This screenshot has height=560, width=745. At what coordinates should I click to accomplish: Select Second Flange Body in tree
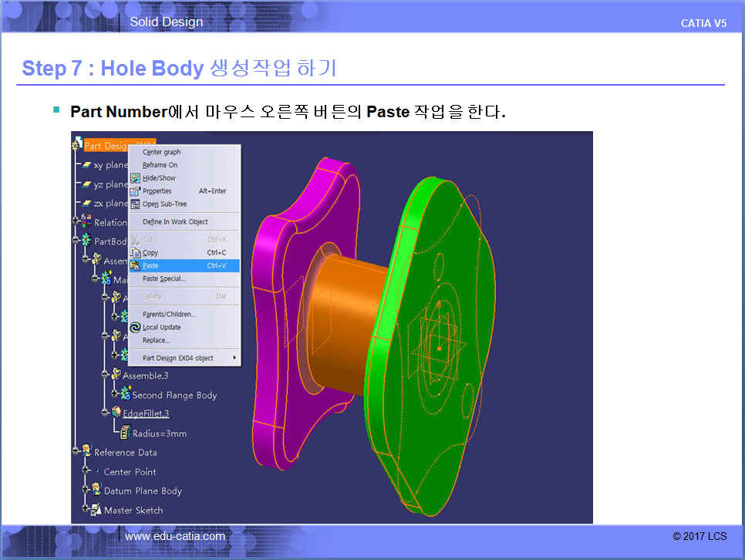pos(174,395)
